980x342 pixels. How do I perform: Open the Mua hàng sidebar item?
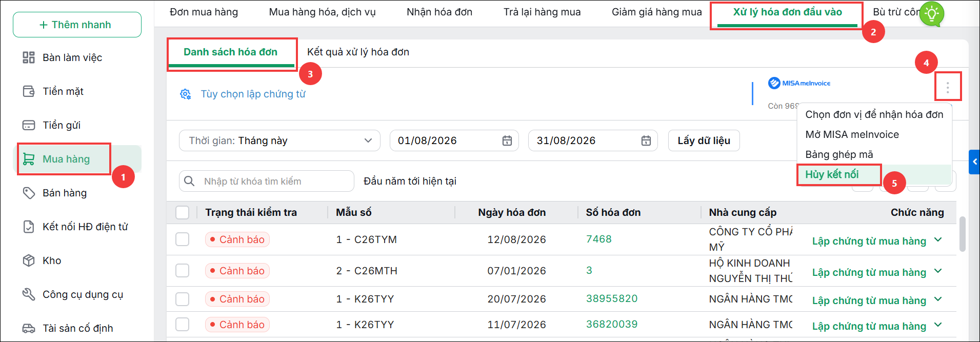click(x=77, y=159)
